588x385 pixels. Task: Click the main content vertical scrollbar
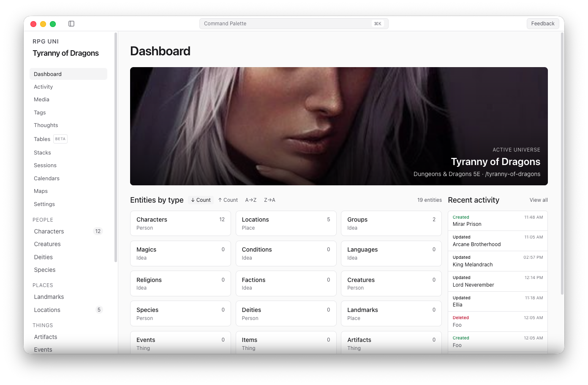pyautogui.click(x=562, y=164)
